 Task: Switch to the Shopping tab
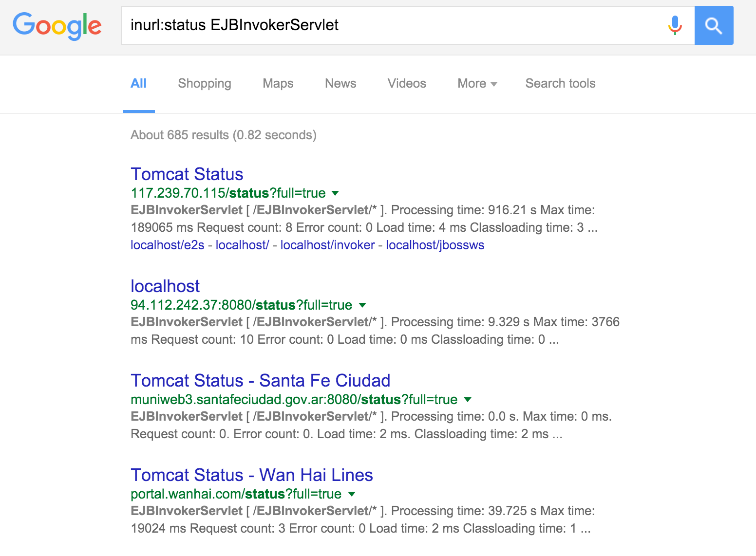(x=205, y=83)
